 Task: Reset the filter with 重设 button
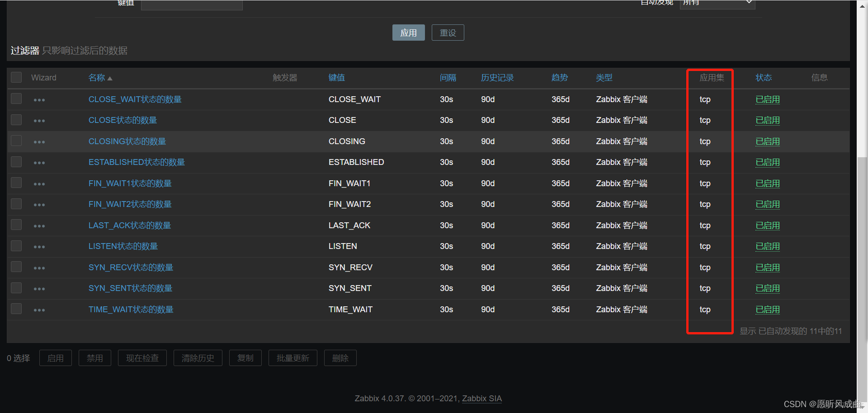448,33
